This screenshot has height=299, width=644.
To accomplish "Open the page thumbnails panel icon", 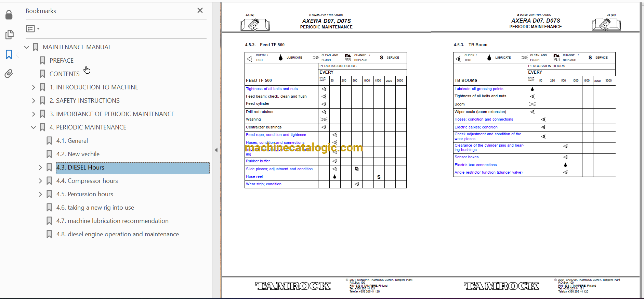I will click(x=9, y=34).
